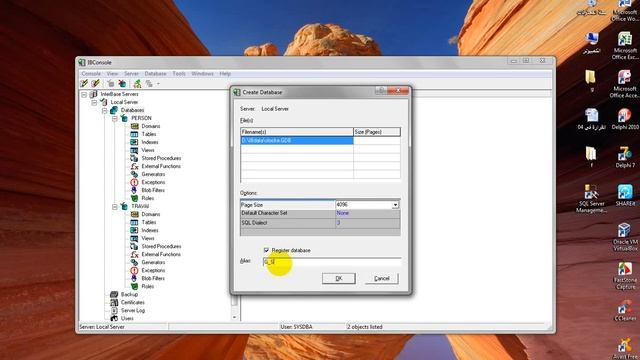Select Stored Procedures under PERSON
Viewport: 640px width, 360px height.
[161, 158]
